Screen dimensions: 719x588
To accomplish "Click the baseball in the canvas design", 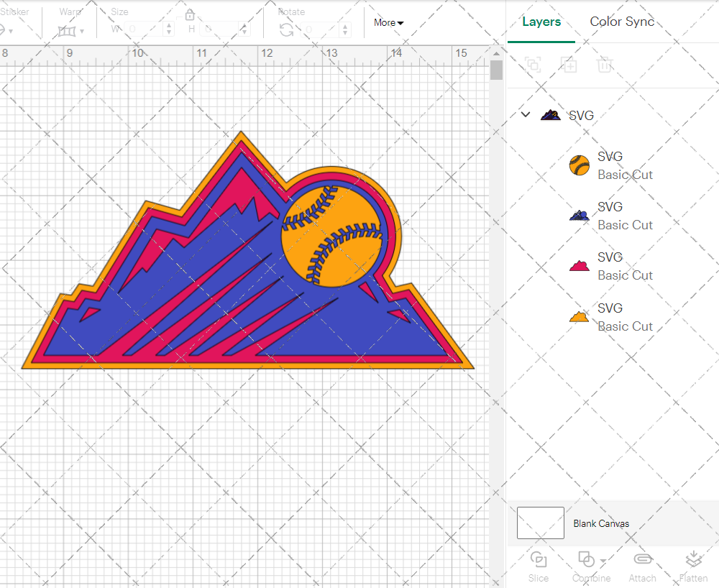I will point(332,236).
